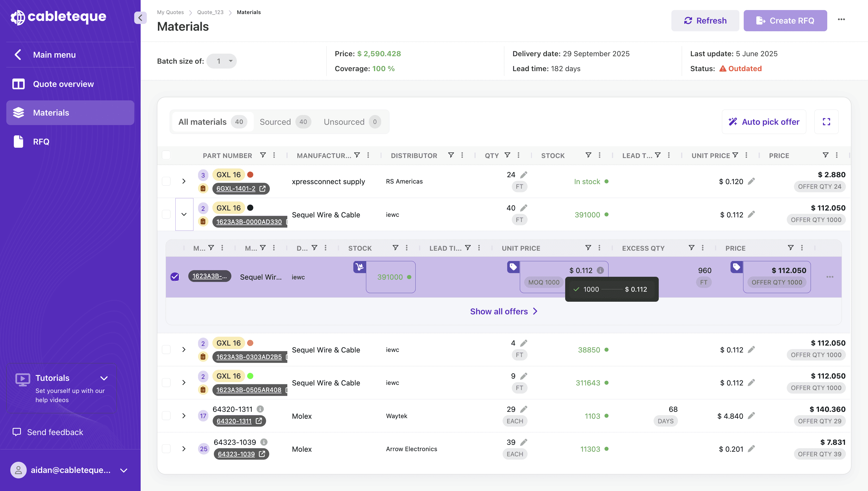
Task: Expand the Tutorials panel chevron
Action: pyautogui.click(x=104, y=378)
